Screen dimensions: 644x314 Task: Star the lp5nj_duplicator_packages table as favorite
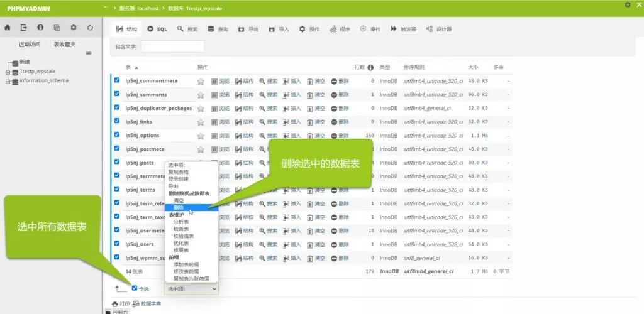(x=201, y=109)
